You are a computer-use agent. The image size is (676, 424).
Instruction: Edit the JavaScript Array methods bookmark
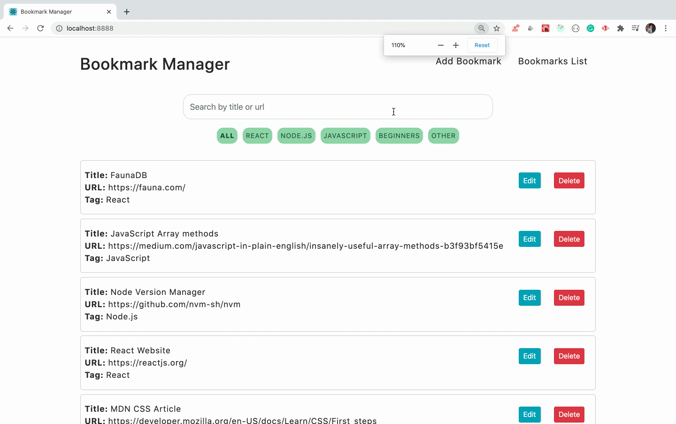point(529,239)
